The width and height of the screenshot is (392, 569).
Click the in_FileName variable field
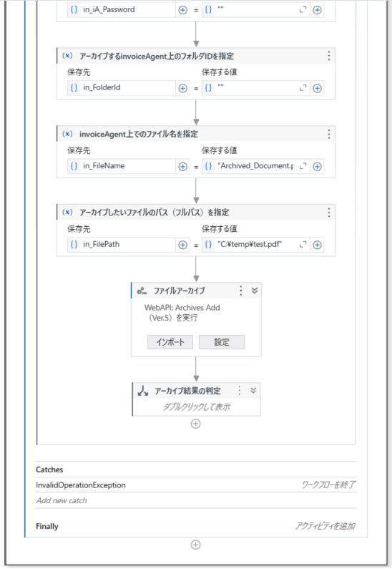[x=122, y=166]
